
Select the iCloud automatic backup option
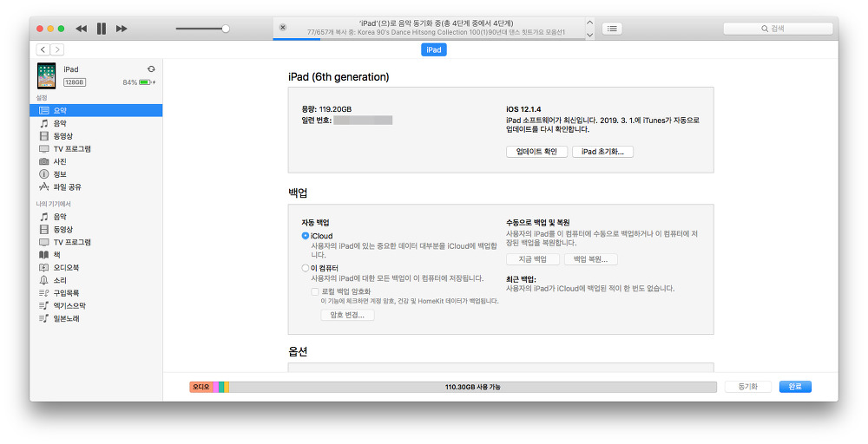click(x=306, y=236)
